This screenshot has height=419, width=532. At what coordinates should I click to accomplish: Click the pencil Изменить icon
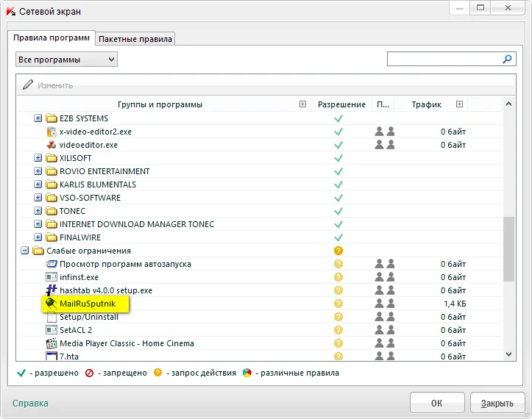pyautogui.click(x=28, y=85)
